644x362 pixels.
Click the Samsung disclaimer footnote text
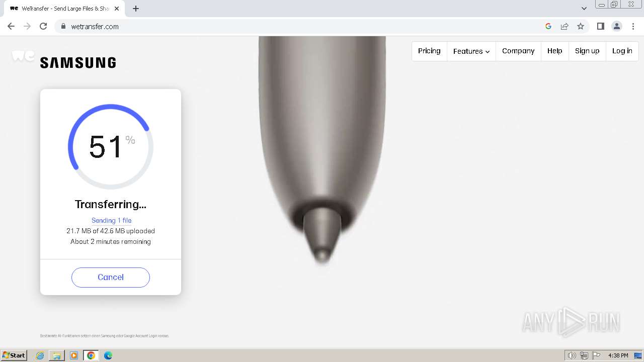pyautogui.click(x=105, y=336)
